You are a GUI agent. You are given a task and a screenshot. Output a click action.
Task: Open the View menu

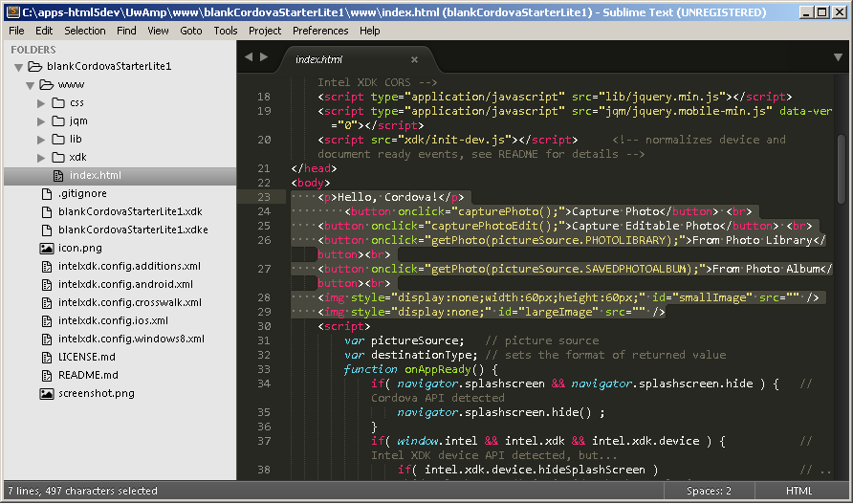pyautogui.click(x=158, y=31)
